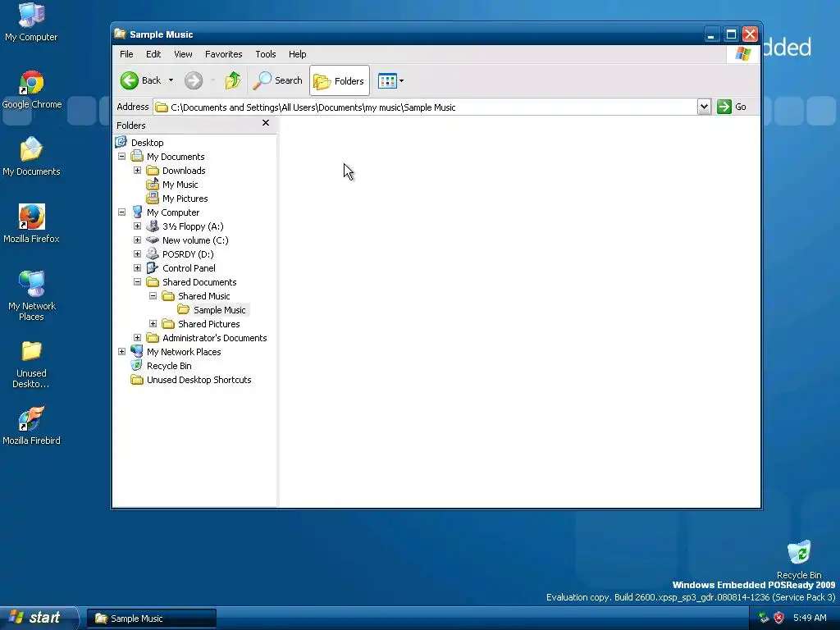Collapse the Shared Documents node
840x630 pixels.
(137, 282)
